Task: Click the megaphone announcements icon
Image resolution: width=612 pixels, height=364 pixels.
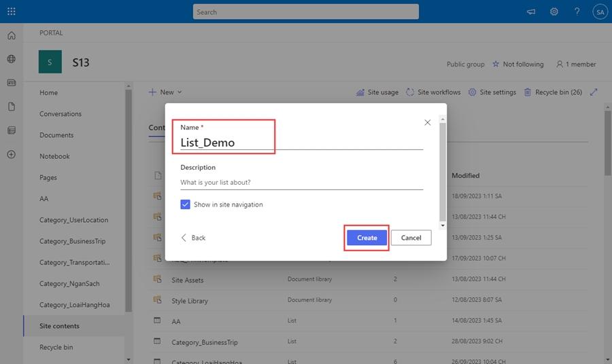Action: [531, 12]
